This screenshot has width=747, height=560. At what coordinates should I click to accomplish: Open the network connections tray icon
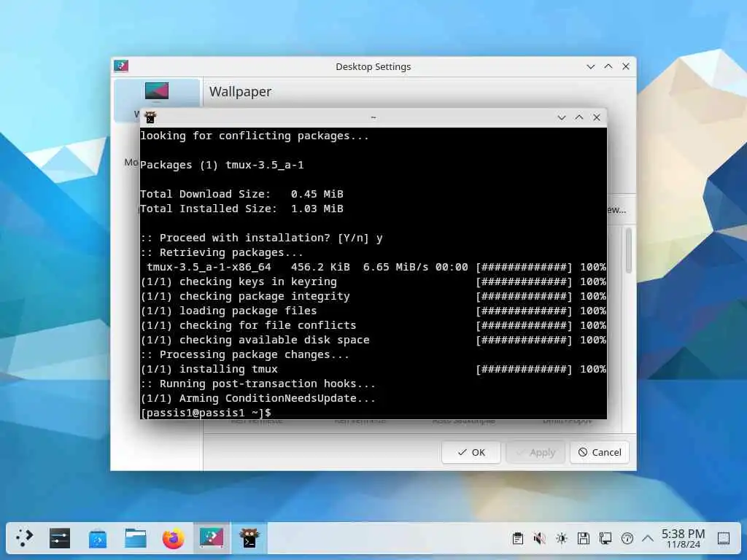pos(605,539)
